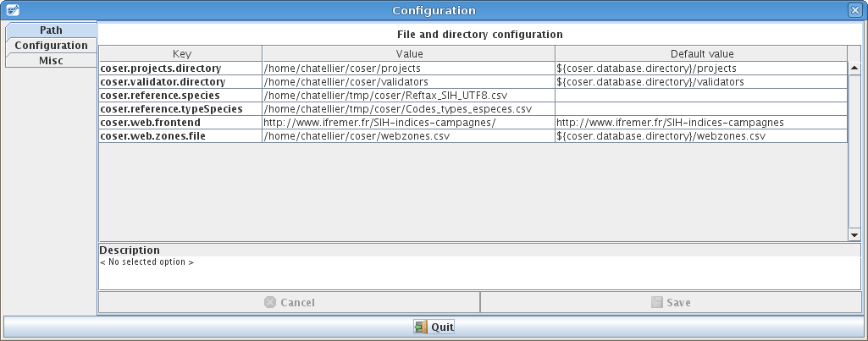Click the floppy disk Save icon
The width and height of the screenshot is (868, 341).
point(656,302)
